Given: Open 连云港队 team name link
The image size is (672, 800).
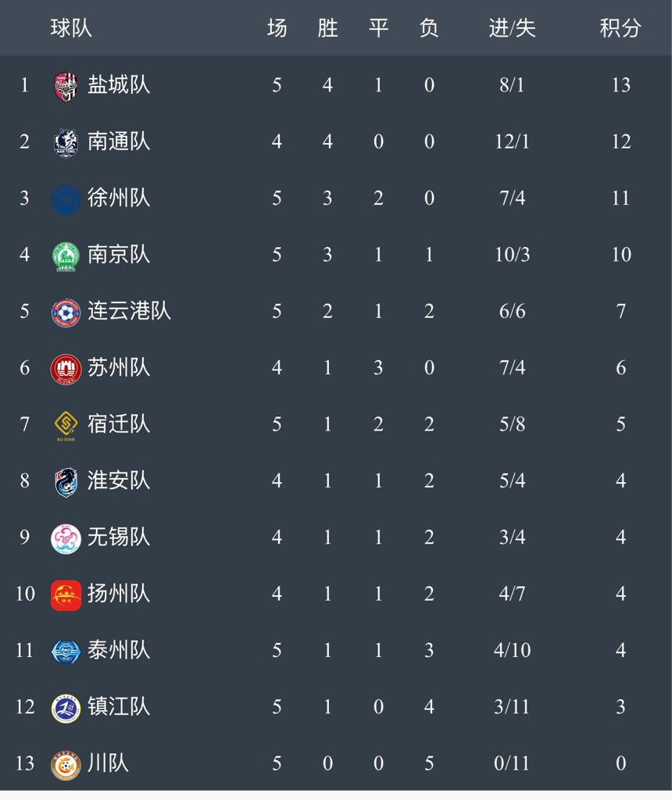Looking at the screenshot, I should pos(129,311).
